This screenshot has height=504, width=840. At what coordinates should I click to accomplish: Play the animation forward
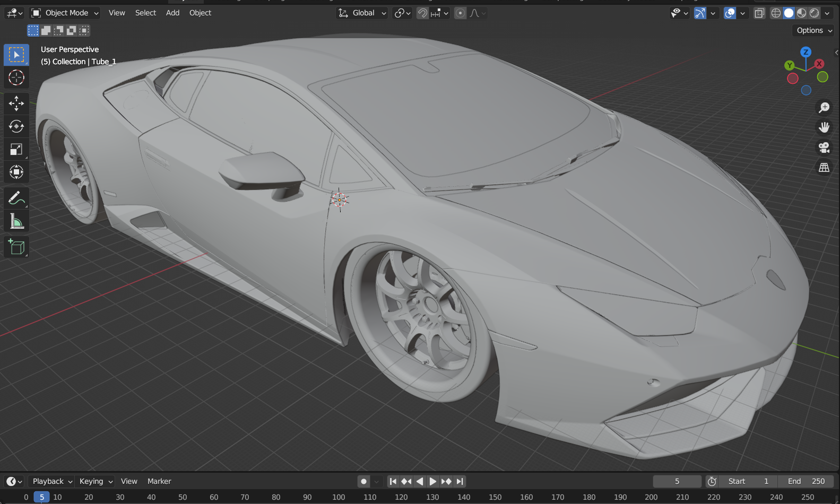433,481
